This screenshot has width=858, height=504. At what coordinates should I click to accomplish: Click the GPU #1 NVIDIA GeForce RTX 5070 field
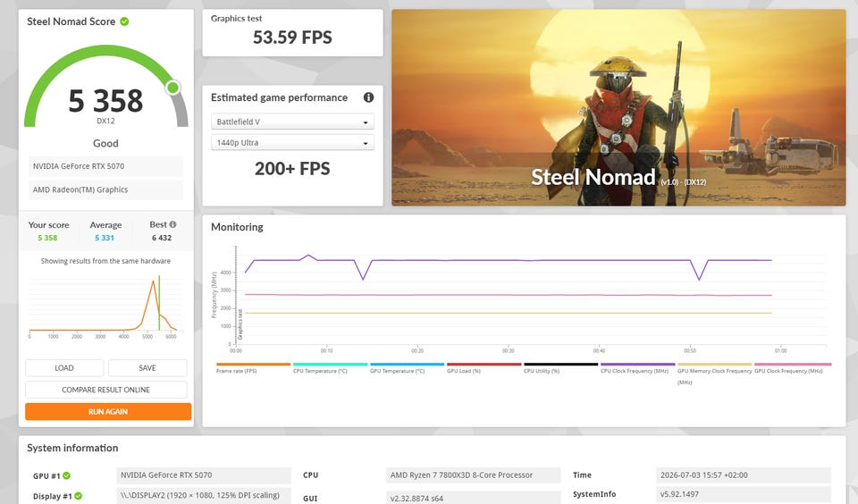[x=204, y=475]
